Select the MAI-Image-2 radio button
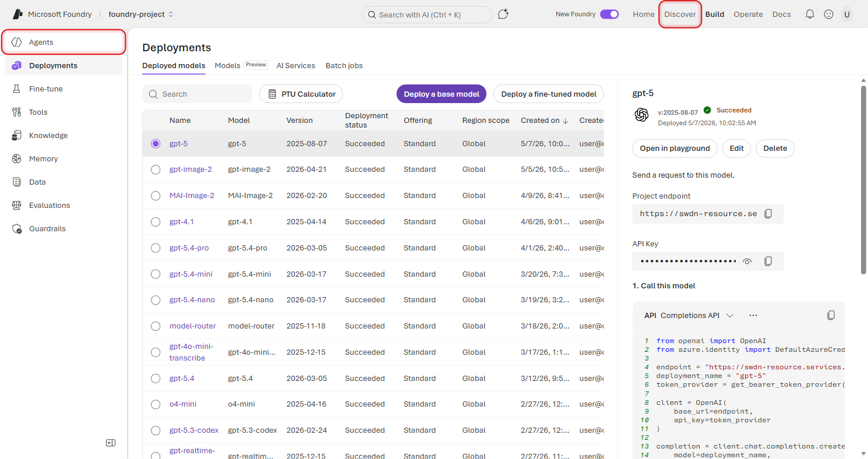This screenshot has height=459, width=868. coord(156,196)
